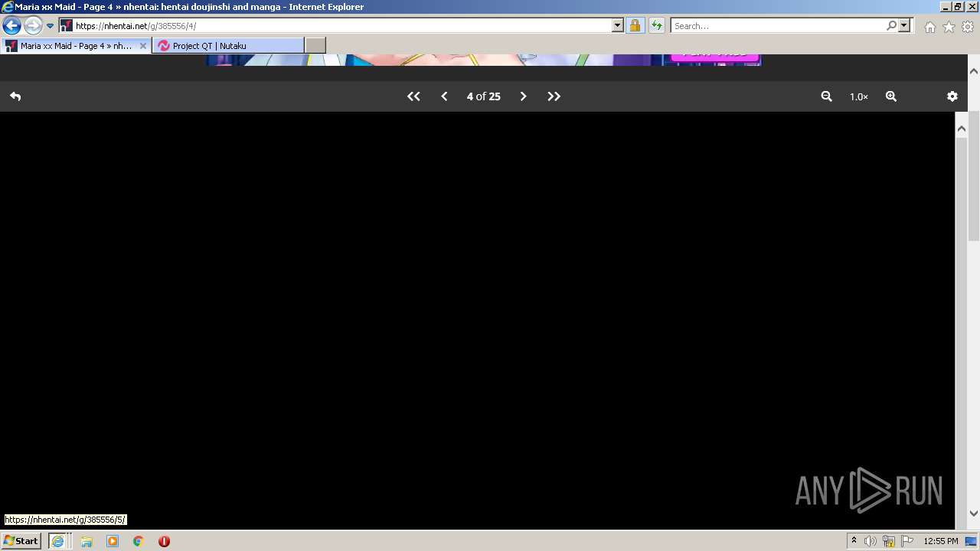980x551 pixels.
Task: Open the Action Center flag icon
Action: (x=907, y=541)
